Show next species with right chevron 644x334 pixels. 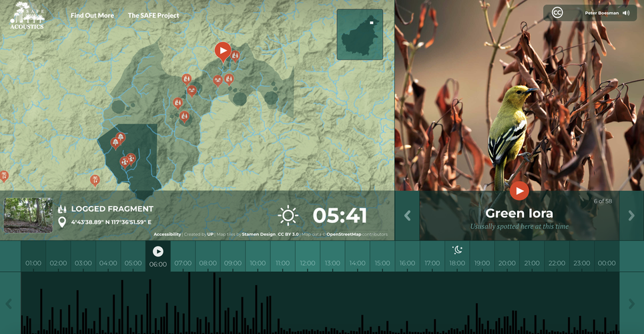(631, 215)
